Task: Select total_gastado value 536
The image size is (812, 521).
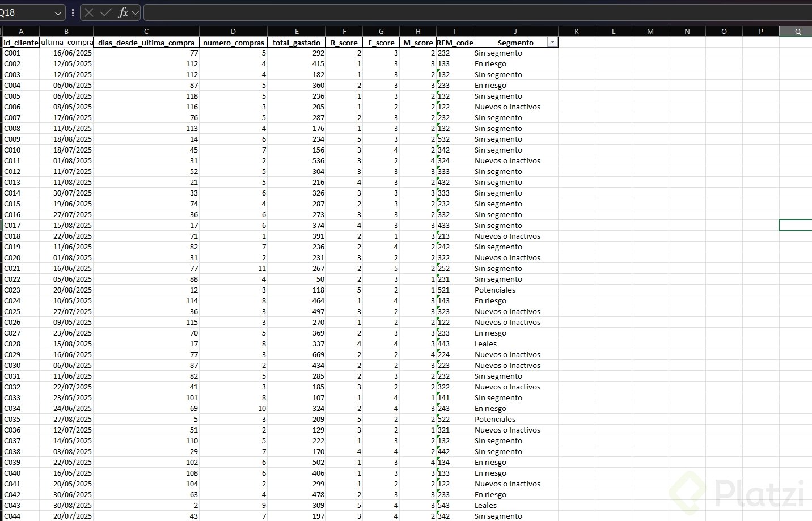Action: click(x=297, y=161)
